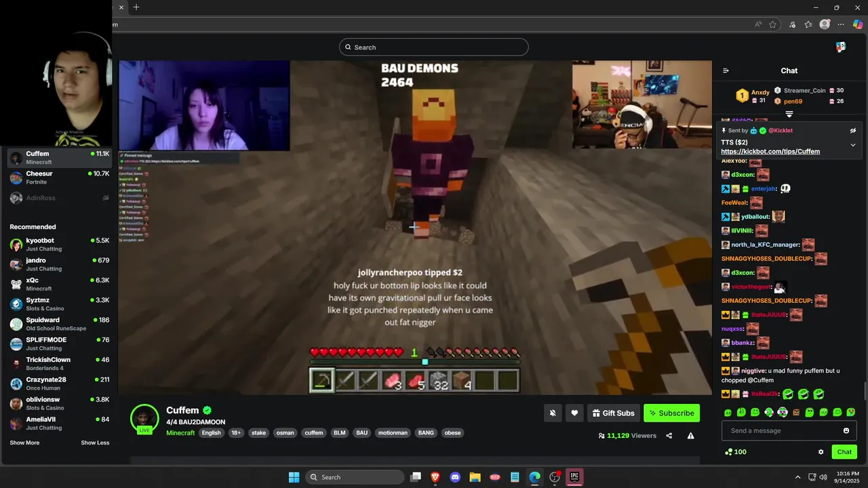Expand the chat leaderboard chevron

pos(789,115)
